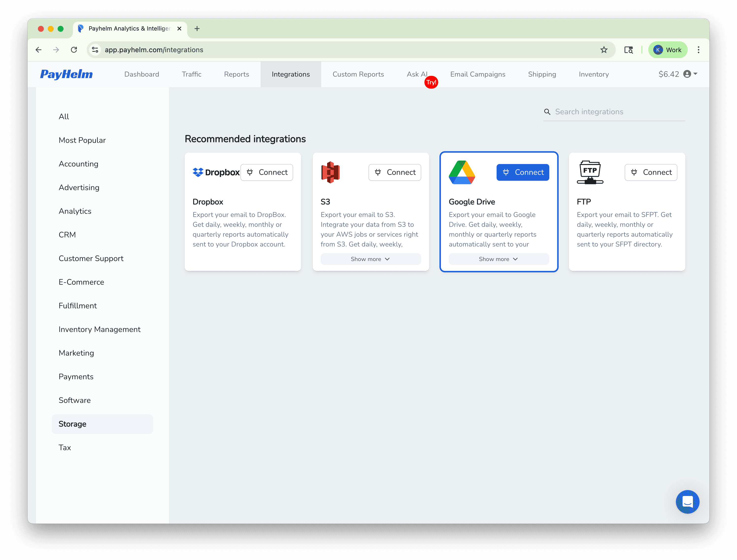The height and width of the screenshot is (560, 737).
Task: Open the browser profile labeled Work
Action: [x=668, y=50]
